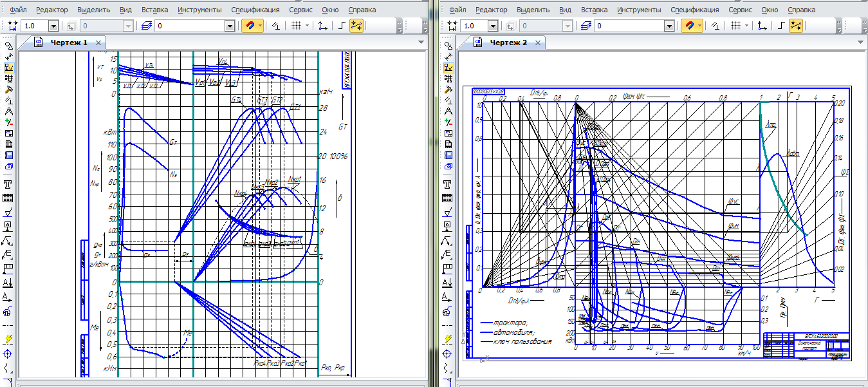This screenshot has height=387, width=868.
Task: Expand scale 1.0 dropdown in right window
Action: [x=494, y=26]
